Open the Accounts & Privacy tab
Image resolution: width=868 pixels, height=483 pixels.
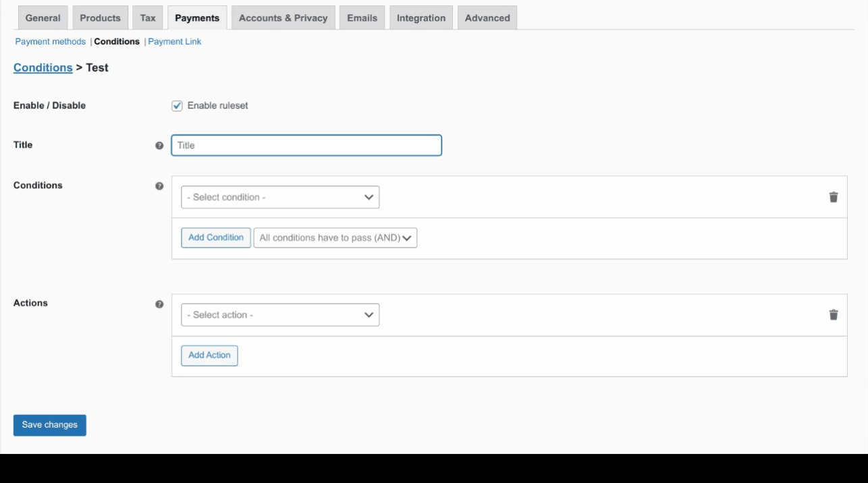click(283, 18)
